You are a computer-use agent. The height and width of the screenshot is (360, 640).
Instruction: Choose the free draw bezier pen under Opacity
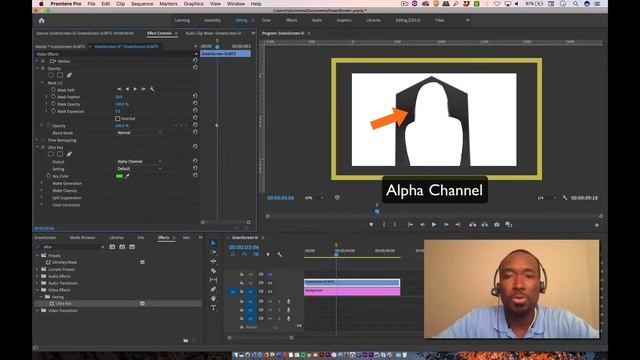click(69, 75)
